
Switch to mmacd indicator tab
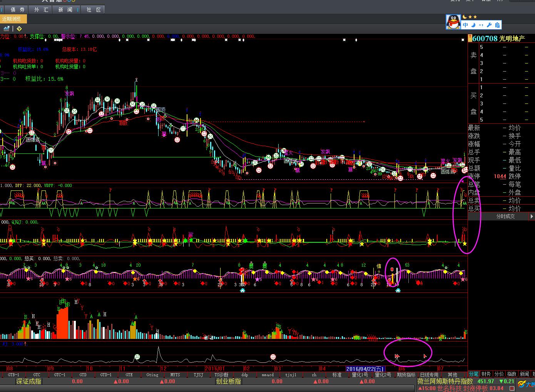coord(267,374)
